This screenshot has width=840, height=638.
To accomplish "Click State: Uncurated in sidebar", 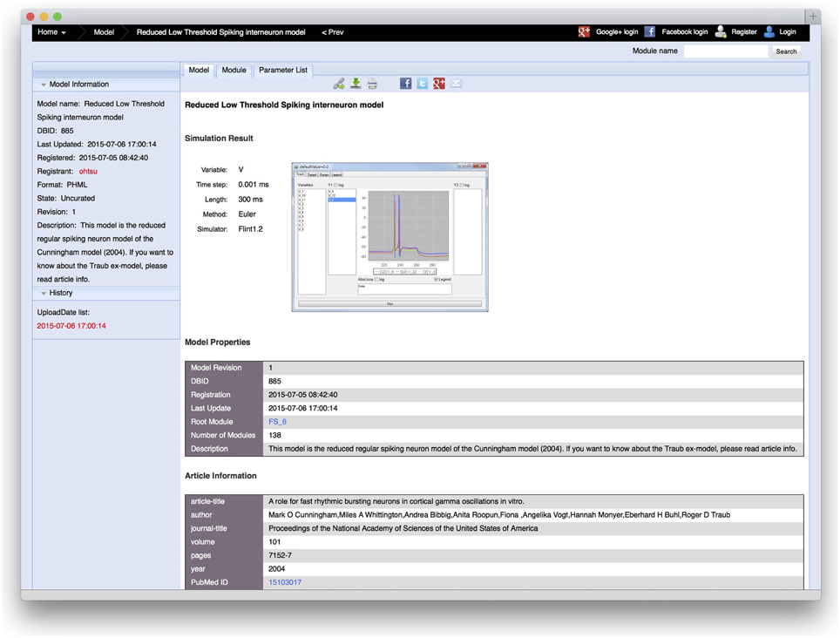I will (66, 198).
